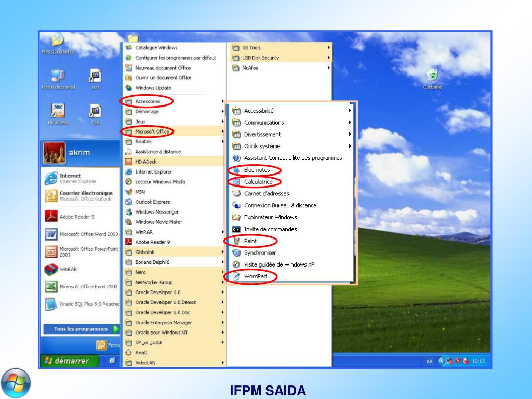Screen dimensions: 532x399
Task: Expand the GS Tools submenu
Action: (x=281, y=48)
